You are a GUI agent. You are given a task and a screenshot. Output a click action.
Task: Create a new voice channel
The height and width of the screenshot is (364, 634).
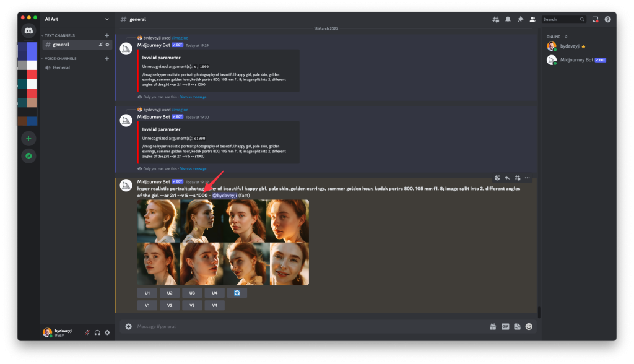point(106,59)
